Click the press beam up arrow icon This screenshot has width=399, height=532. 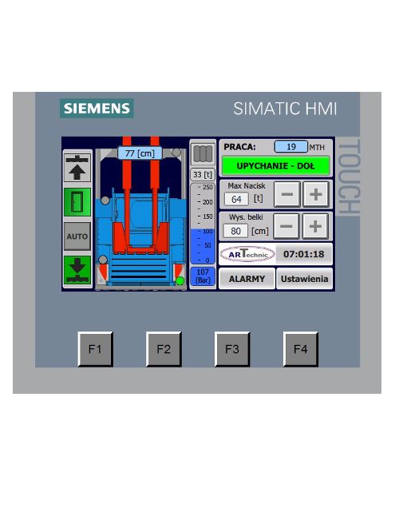coord(77,168)
